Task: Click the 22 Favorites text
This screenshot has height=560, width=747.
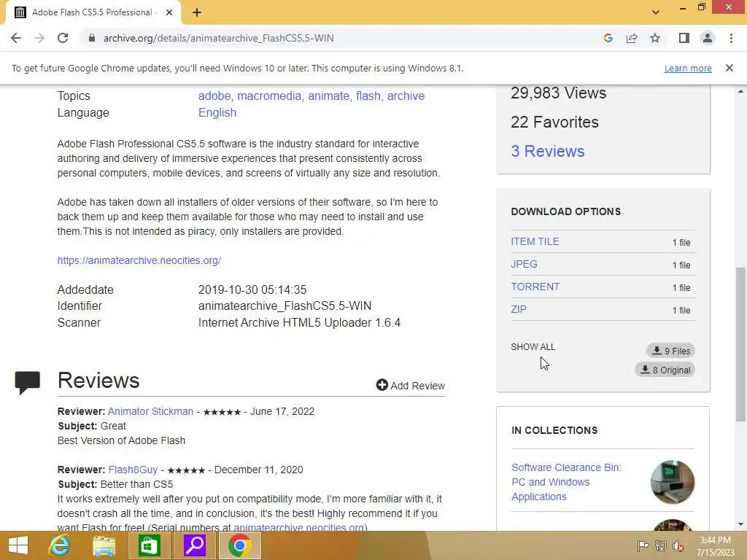Action: click(554, 122)
